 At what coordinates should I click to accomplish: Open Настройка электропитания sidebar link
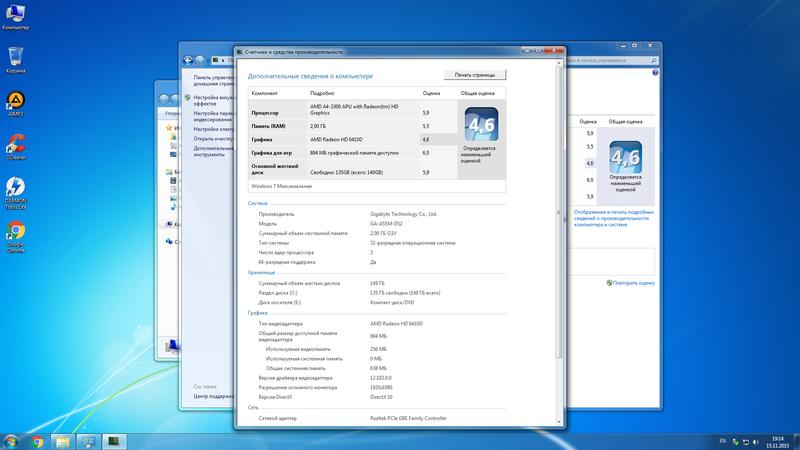(213, 129)
